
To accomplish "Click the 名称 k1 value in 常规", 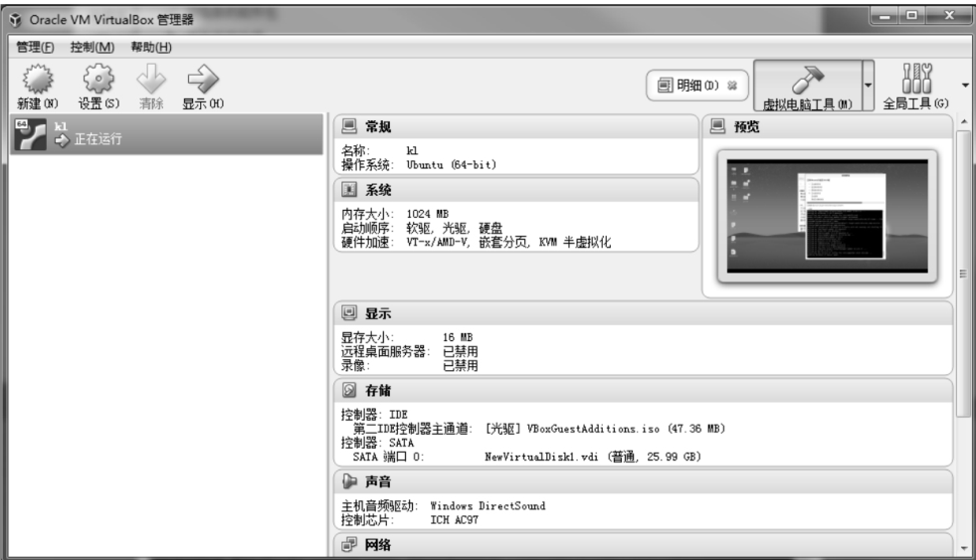I will [x=412, y=151].
